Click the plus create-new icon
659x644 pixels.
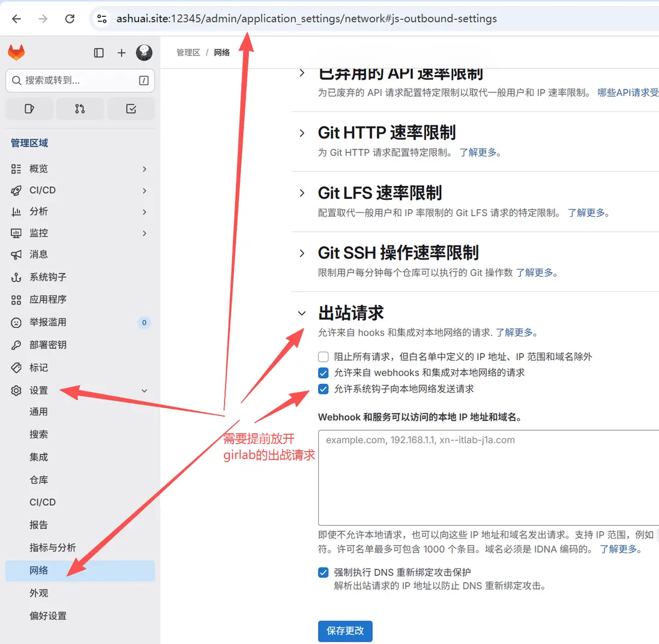[x=121, y=53]
